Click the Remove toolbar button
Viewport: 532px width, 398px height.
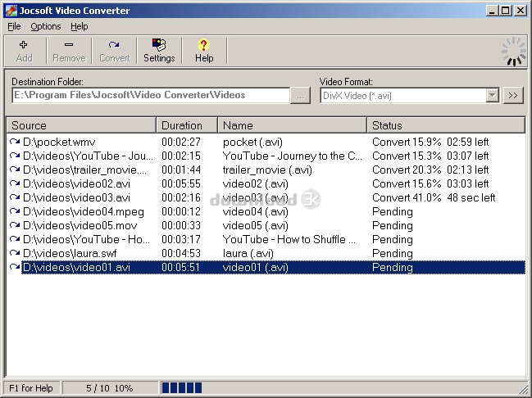tap(69, 51)
